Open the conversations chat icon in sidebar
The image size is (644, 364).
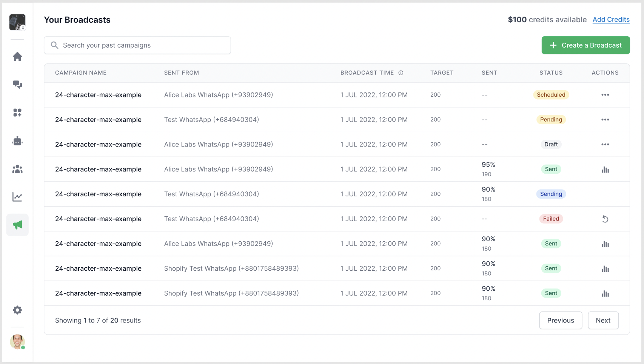(x=17, y=85)
